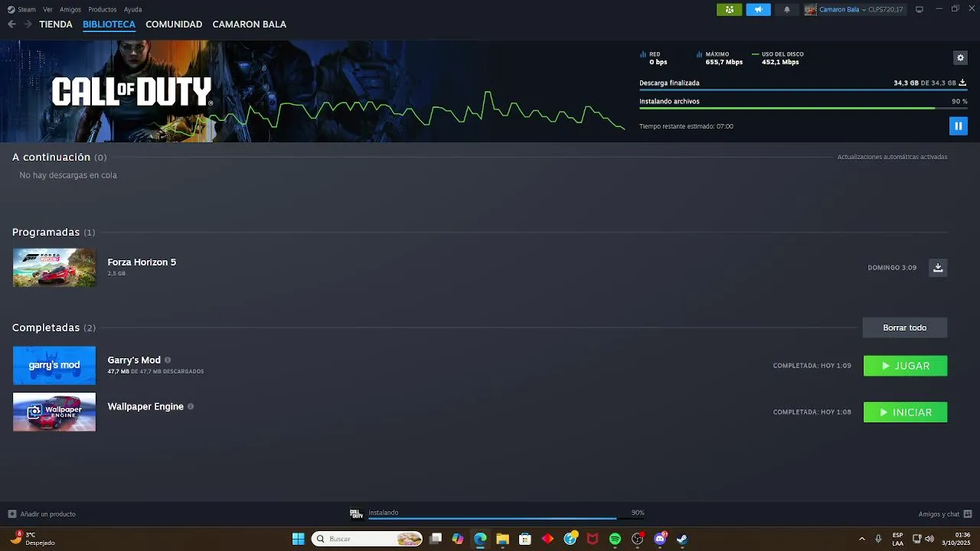Select the BIBLIOTECA tab
980x551 pixels.
pos(109,24)
